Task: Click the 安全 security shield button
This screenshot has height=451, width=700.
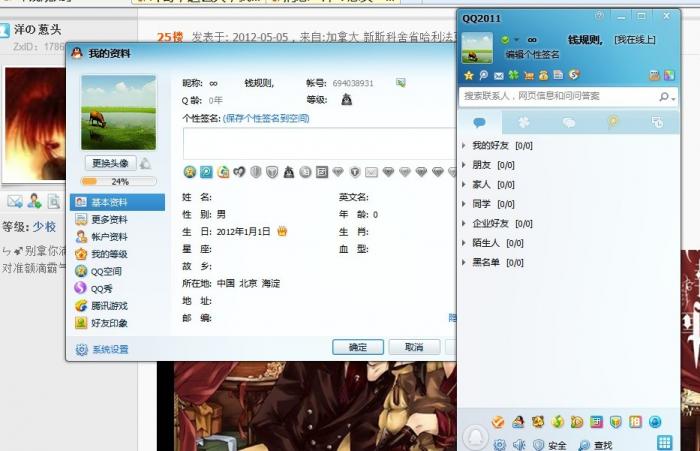Action: click(x=550, y=445)
